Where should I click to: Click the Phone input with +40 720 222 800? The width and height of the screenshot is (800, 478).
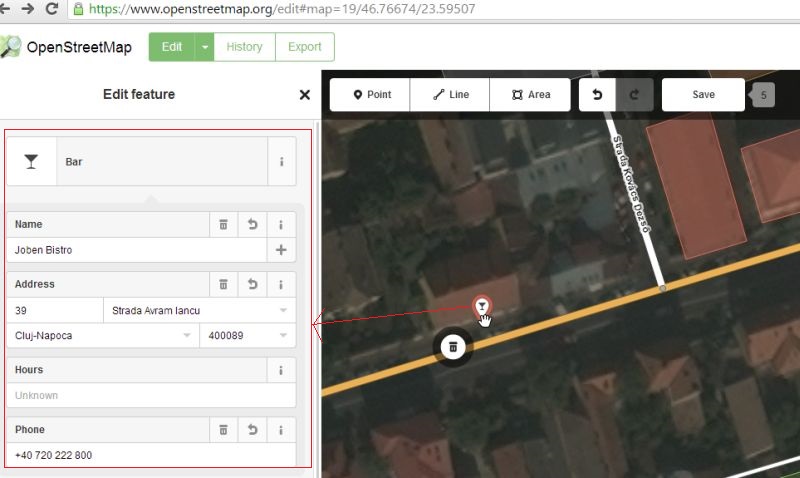point(151,455)
